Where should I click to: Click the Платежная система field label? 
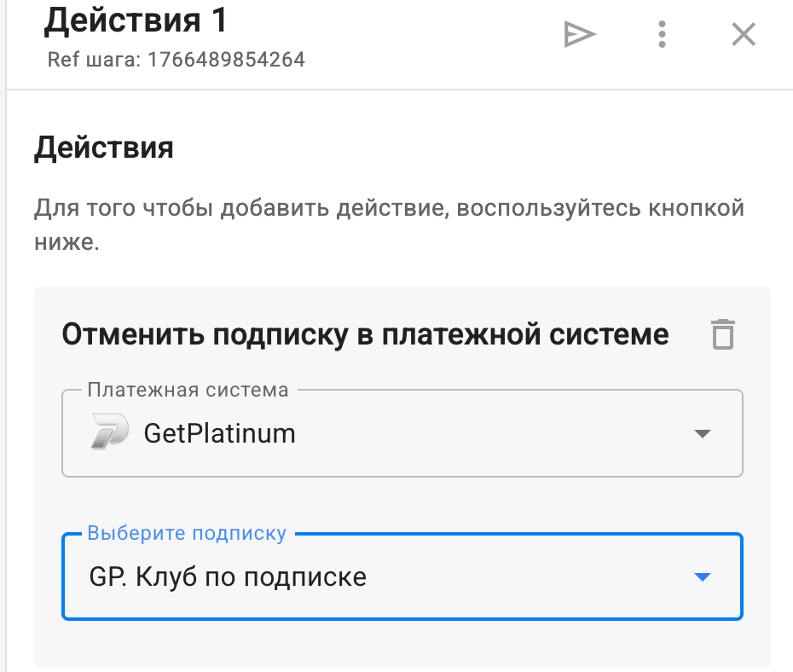tap(188, 391)
